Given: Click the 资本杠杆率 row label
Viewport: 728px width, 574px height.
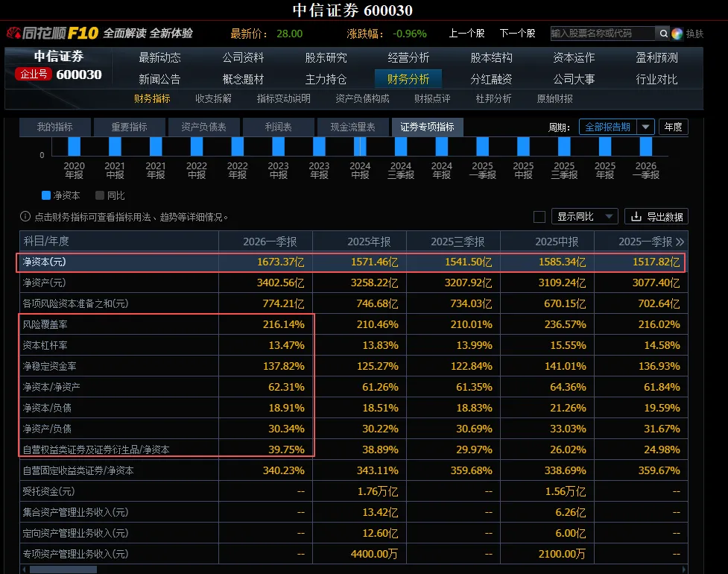Looking at the screenshot, I should click(45, 345).
